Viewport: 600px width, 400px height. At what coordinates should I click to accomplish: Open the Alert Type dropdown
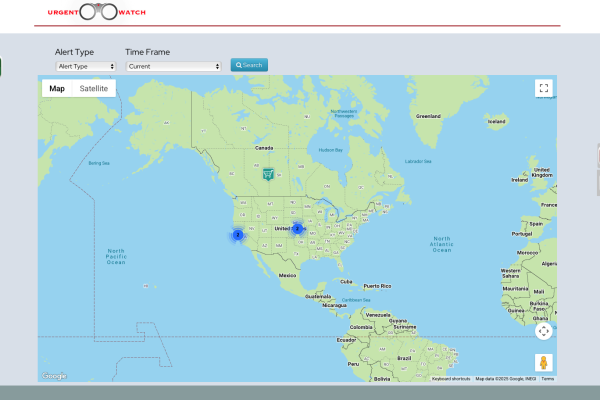coord(85,66)
